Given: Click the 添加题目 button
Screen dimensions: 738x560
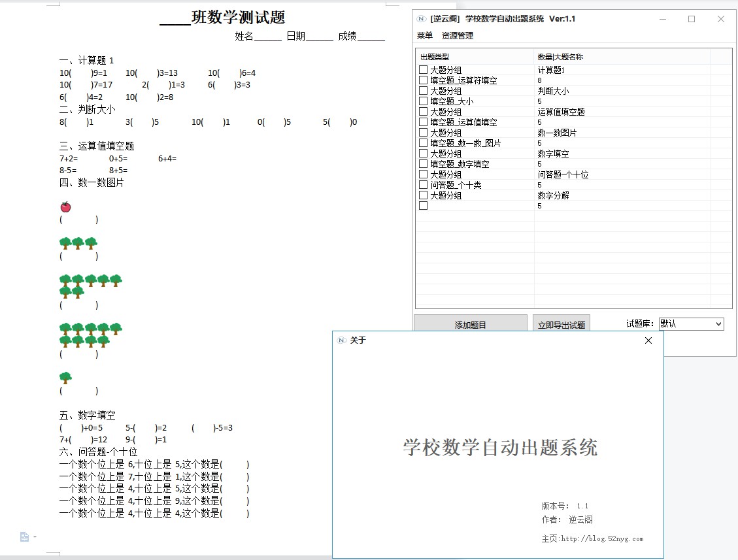Looking at the screenshot, I should [469, 323].
